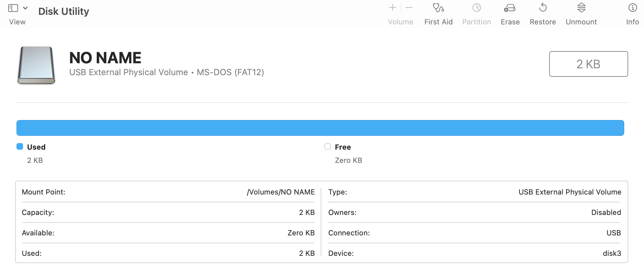Screen dimensions: 644x271
Task: Click the Free legend label
Action: click(343, 147)
